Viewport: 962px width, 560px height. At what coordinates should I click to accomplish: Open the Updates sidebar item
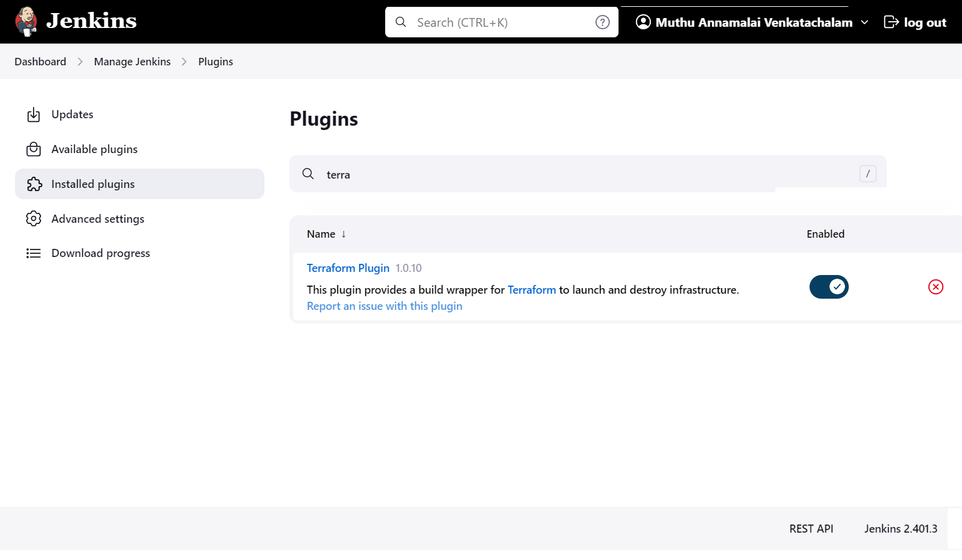point(139,114)
